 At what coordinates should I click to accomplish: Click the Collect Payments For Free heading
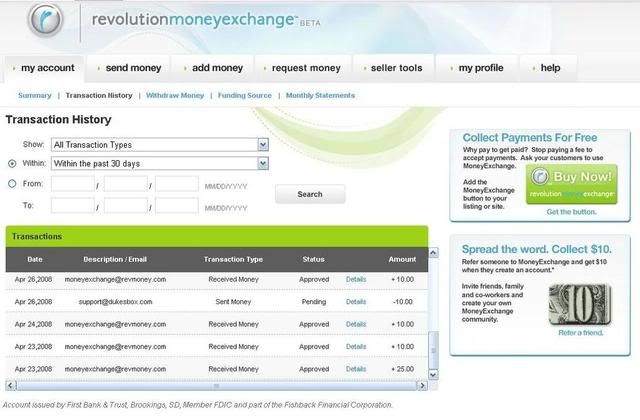point(530,138)
